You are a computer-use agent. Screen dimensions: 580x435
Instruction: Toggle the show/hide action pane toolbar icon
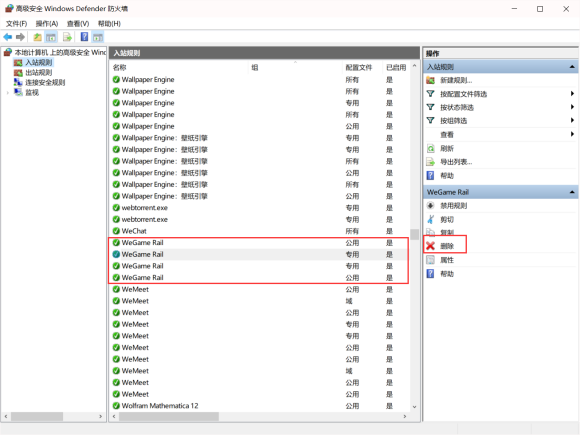click(98, 37)
